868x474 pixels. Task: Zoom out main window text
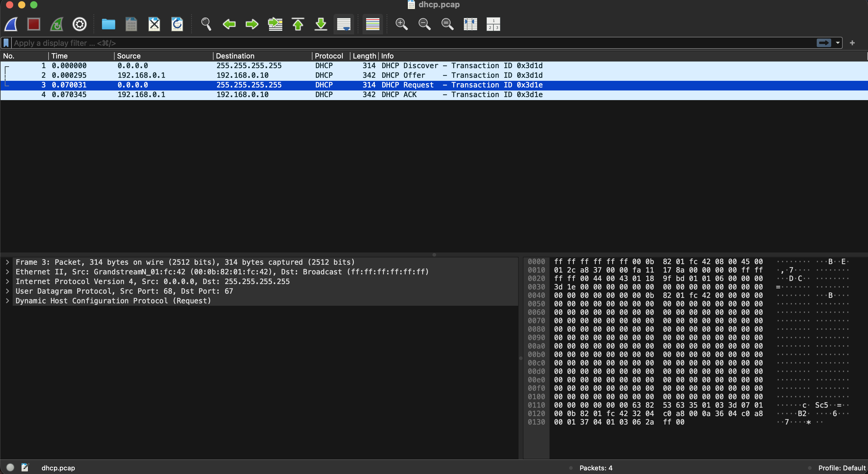click(x=425, y=24)
